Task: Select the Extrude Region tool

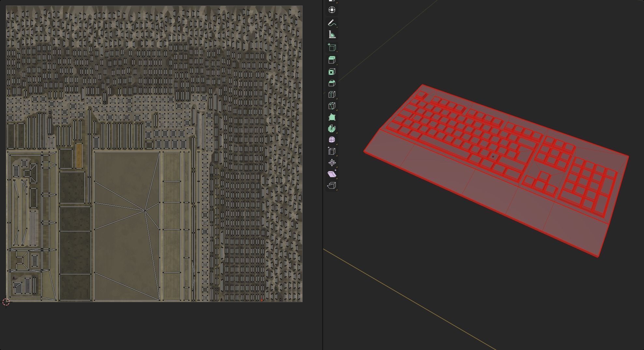Action: 332,60
